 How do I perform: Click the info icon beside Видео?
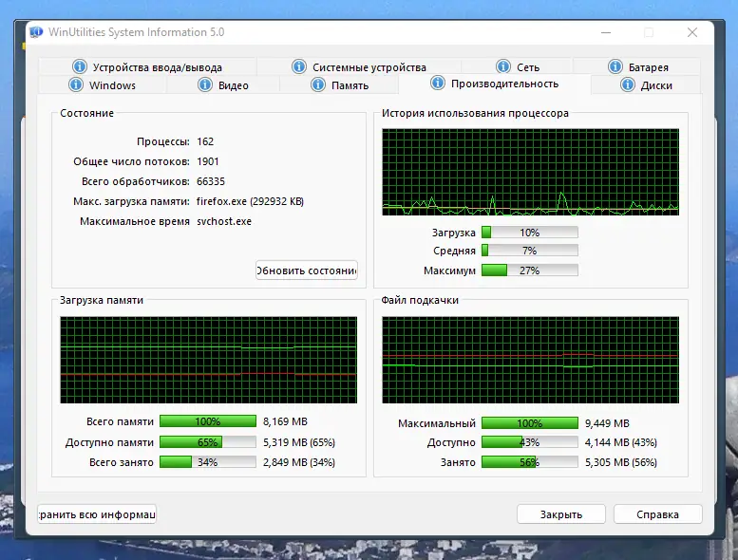click(205, 84)
